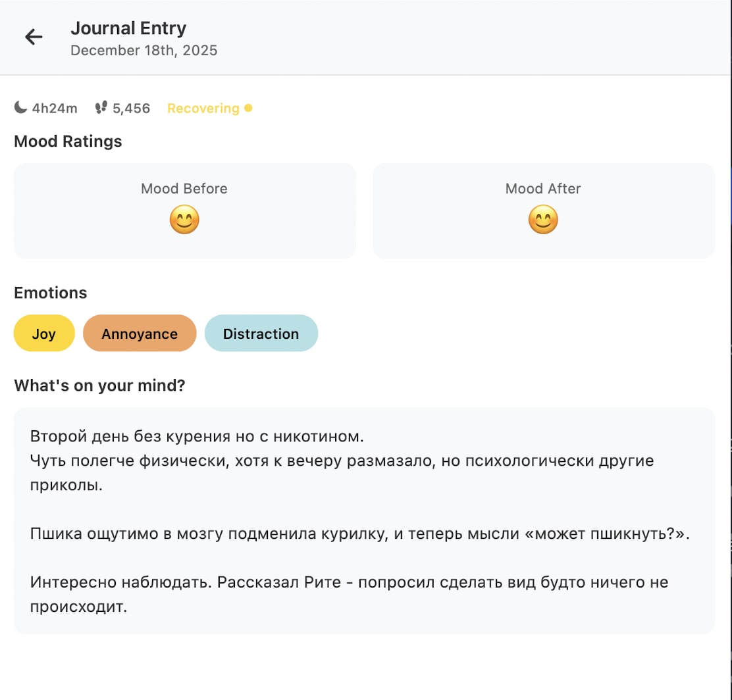Screen dimensions: 732x700
Task: Click the back arrow to exit entry
Action: pos(34,37)
